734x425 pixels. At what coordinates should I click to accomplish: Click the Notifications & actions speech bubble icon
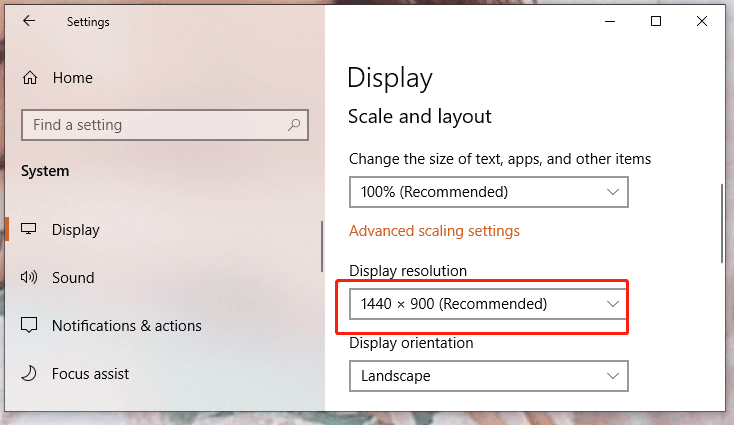(x=29, y=325)
